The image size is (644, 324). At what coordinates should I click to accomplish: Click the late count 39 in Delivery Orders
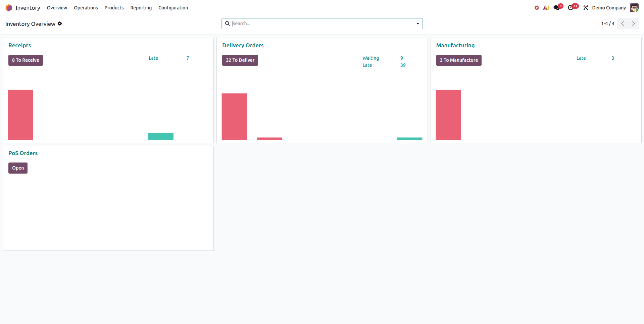tap(403, 65)
